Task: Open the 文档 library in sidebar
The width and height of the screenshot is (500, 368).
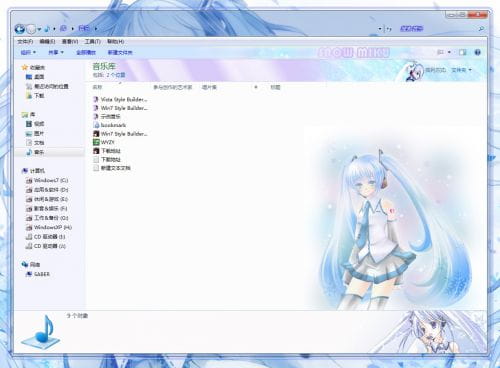Action: point(35,143)
